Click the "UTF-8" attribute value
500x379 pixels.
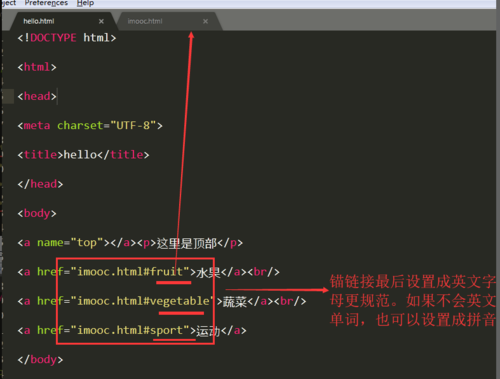tap(133, 126)
